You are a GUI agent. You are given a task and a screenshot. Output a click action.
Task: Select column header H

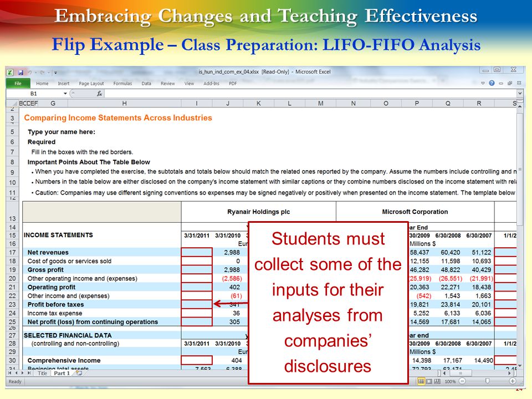click(x=124, y=104)
